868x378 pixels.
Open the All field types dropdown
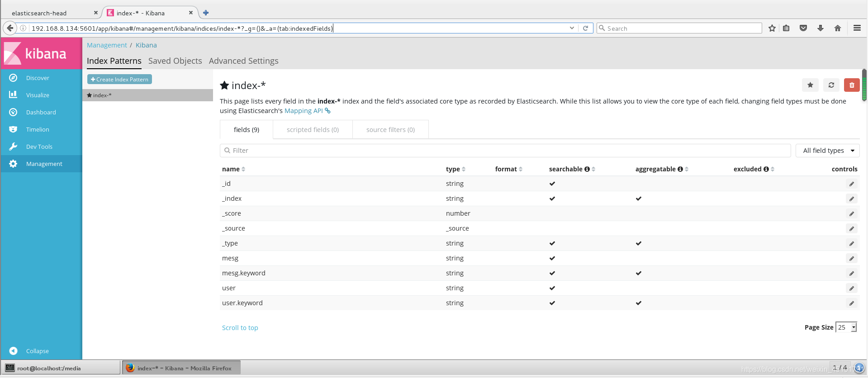pyautogui.click(x=828, y=151)
